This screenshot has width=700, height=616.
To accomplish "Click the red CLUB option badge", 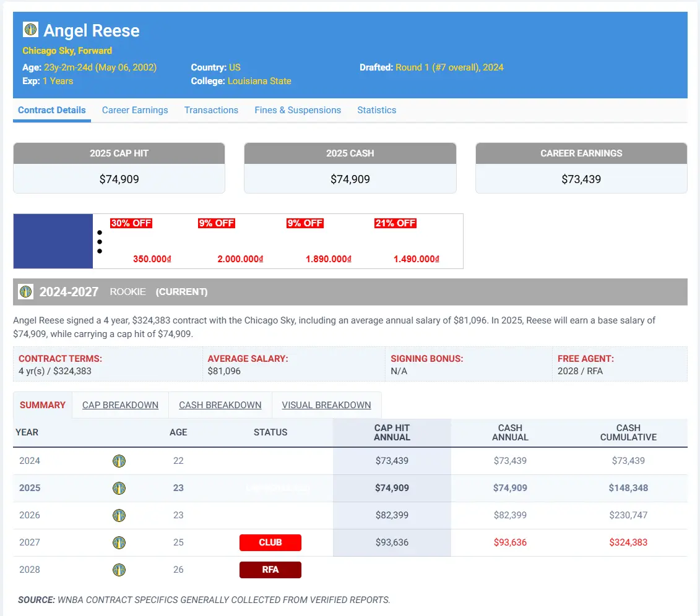I will (270, 542).
